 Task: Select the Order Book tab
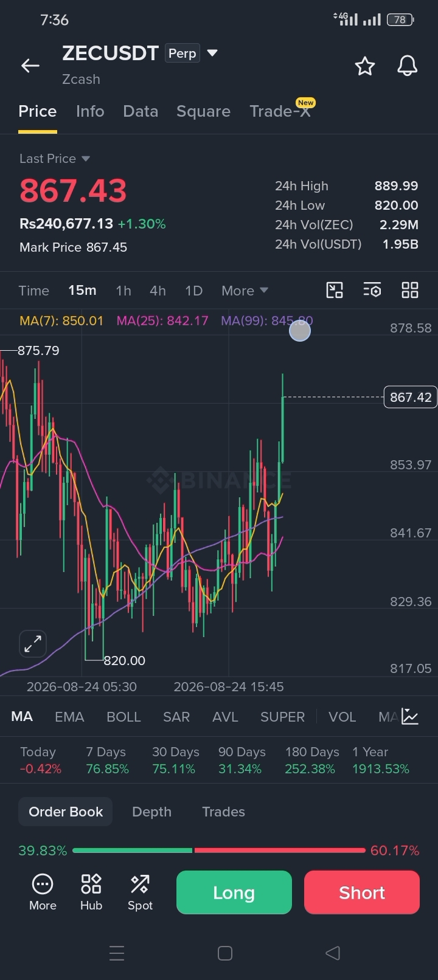click(66, 812)
